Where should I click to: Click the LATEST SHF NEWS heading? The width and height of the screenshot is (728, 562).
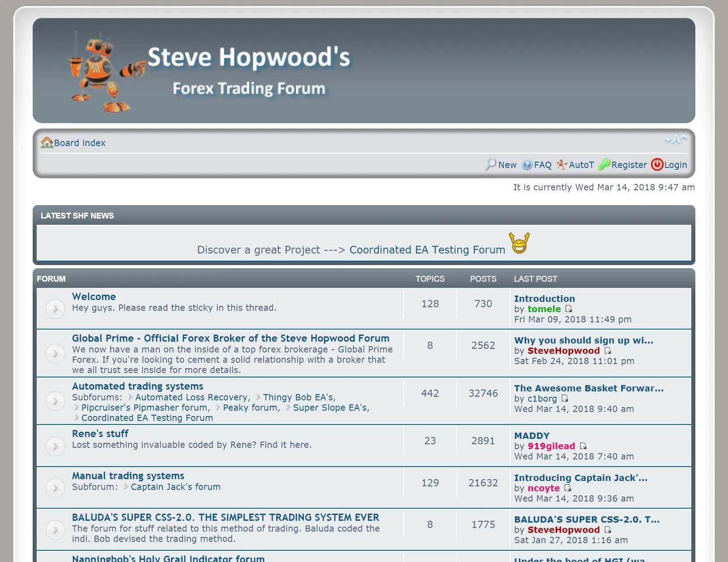click(x=77, y=216)
